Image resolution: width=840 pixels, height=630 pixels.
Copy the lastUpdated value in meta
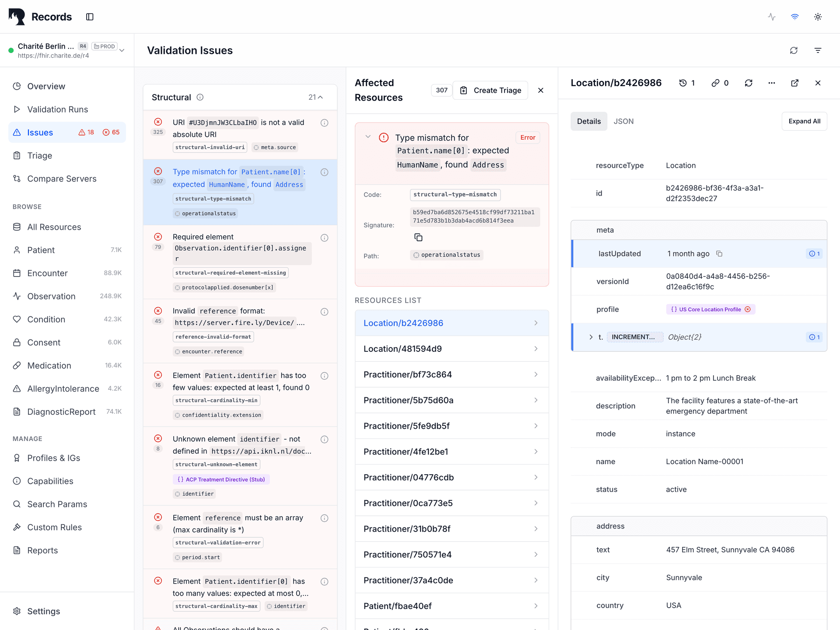pos(720,253)
